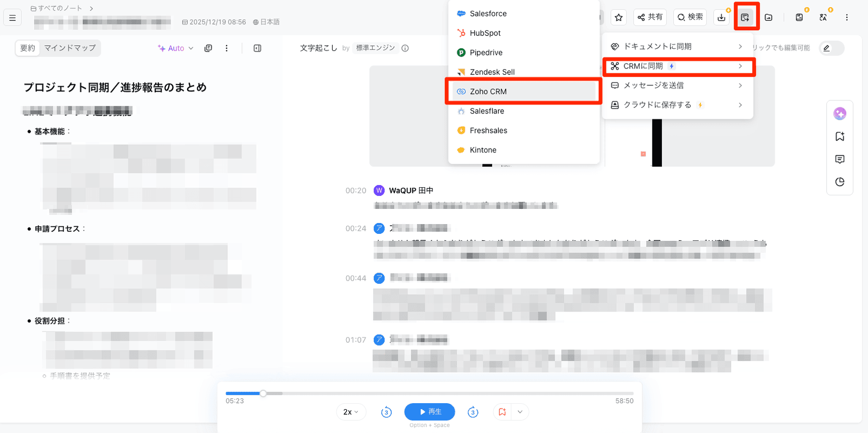Click the download icon in top toolbar
Screen dimensions: 868x433
722,17
